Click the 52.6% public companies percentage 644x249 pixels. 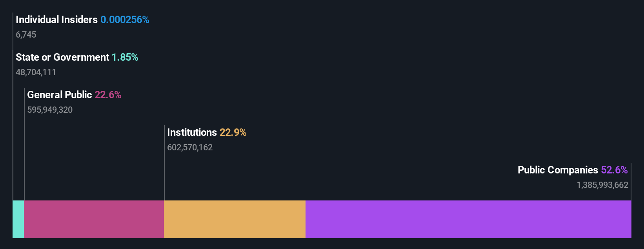(x=614, y=170)
